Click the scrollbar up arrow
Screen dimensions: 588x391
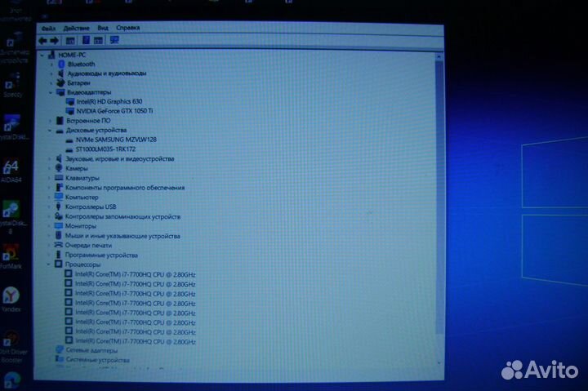tap(439, 56)
